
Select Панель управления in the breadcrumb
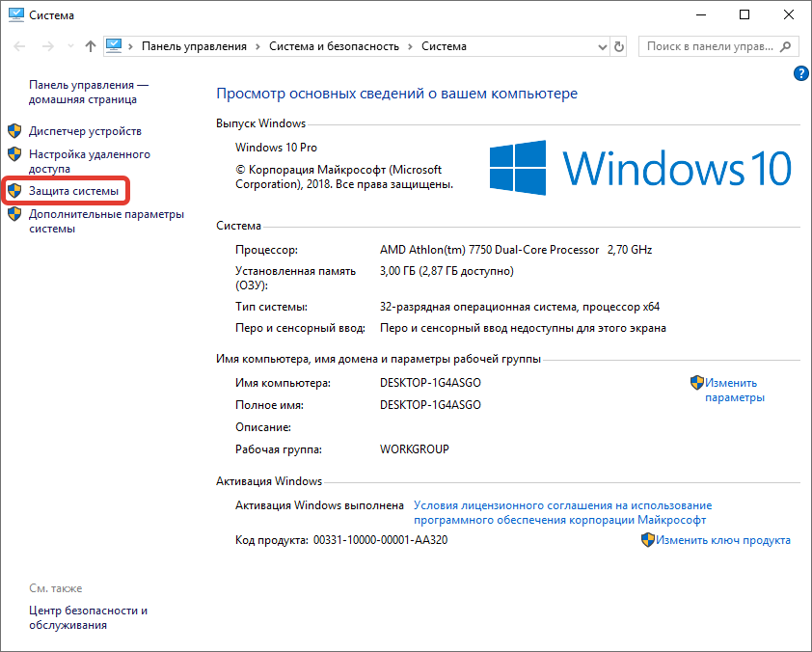coord(194,46)
